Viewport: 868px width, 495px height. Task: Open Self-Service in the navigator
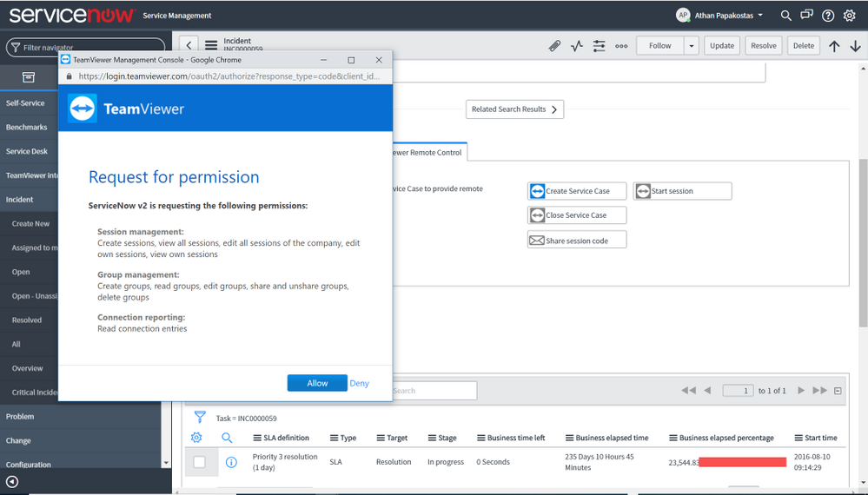point(25,102)
